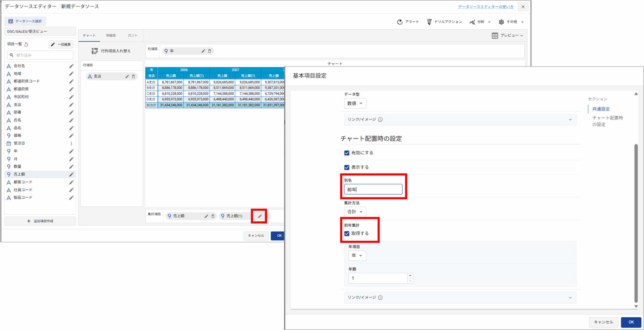Toggle the 表示する checkbox

(x=347, y=167)
